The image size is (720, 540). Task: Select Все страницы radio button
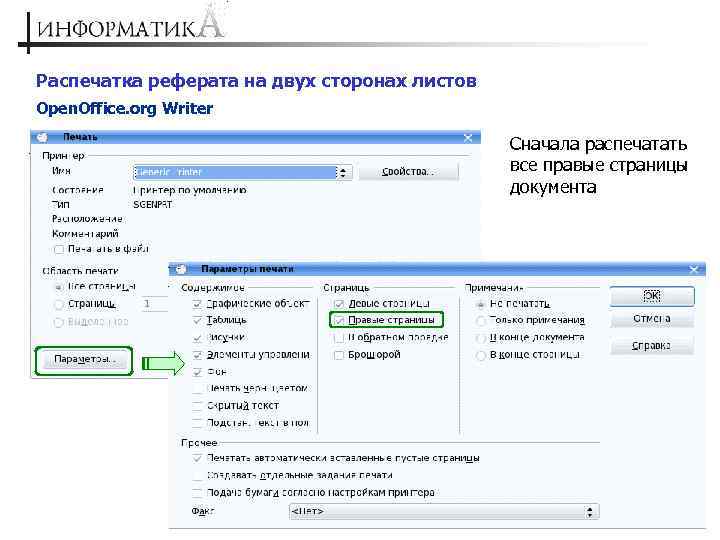[59, 287]
